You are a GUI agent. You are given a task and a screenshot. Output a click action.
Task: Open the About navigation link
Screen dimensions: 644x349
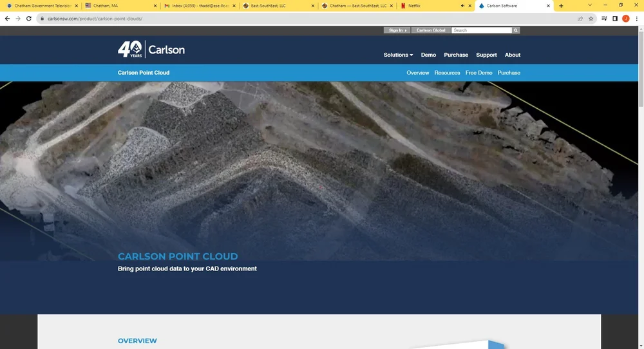(x=513, y=55)
